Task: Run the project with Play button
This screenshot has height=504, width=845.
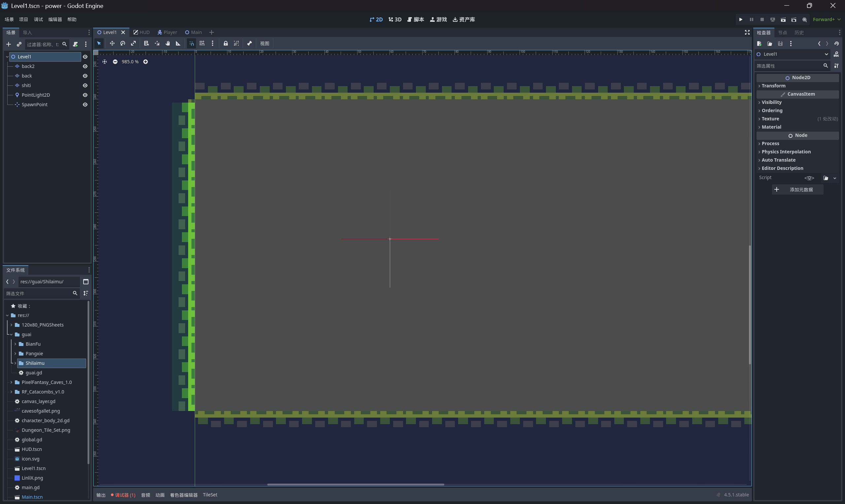Action: [x=741, y=19]
